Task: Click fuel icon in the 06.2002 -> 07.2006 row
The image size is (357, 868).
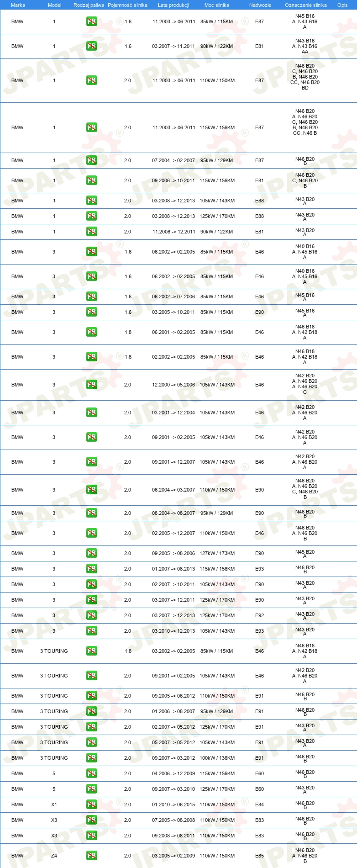Action: click(91, 296)
